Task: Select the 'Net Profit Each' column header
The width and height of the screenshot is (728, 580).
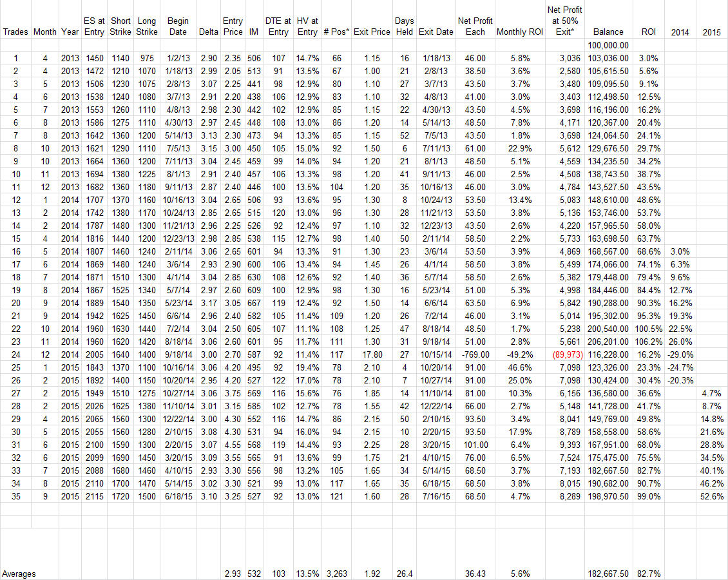Action: 475,26
